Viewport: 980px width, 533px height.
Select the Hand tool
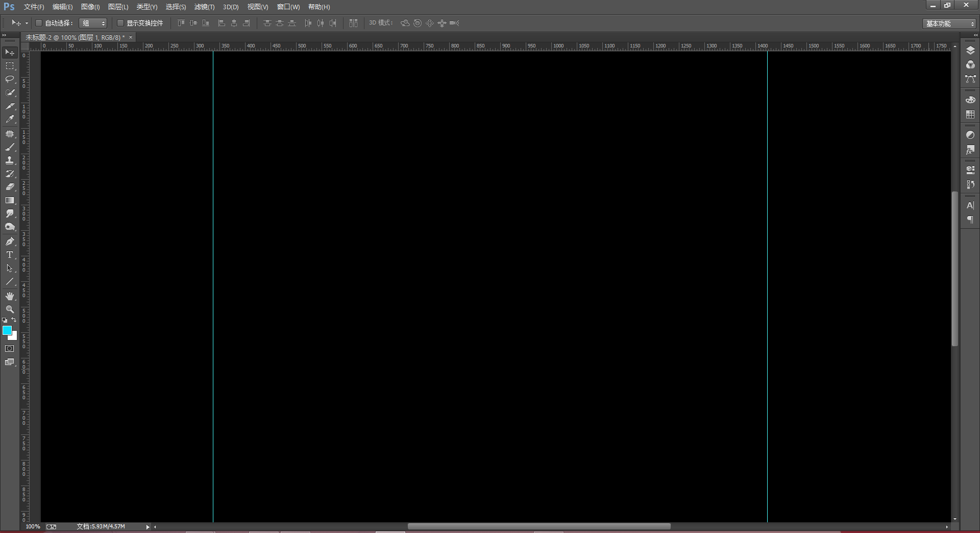(x=10, y=296)
